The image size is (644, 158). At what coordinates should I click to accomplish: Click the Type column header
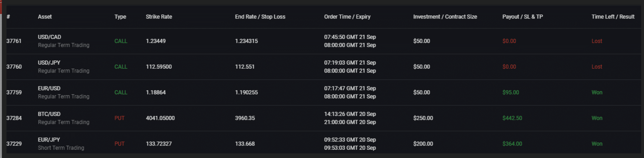120,17
